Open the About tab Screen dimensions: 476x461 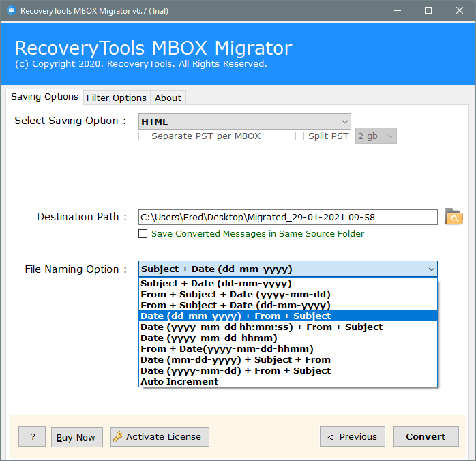coord(168,98)
